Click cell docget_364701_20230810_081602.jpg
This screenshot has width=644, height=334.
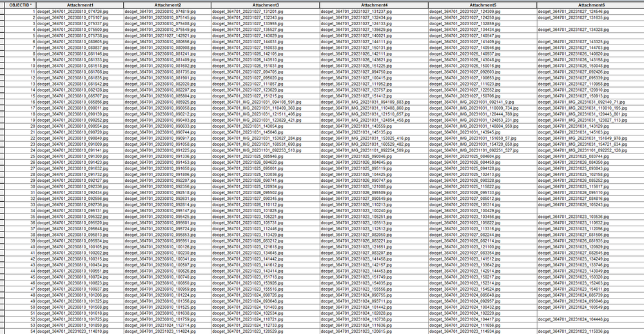168,66
